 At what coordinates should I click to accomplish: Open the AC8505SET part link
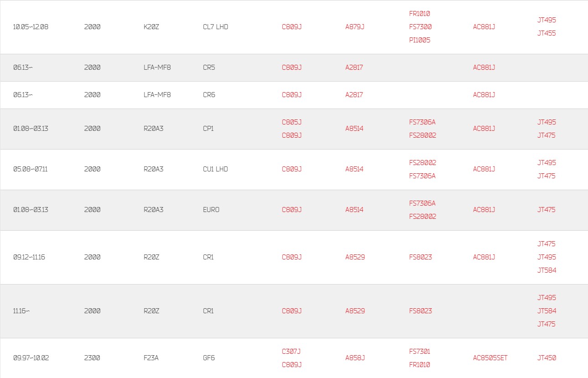point(490,358)
